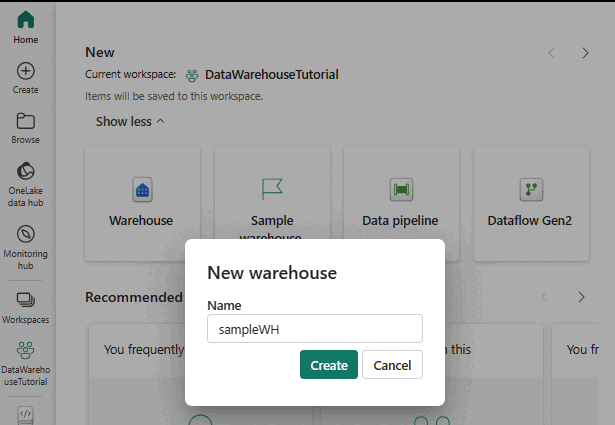Image resolution: width=615 pixels, height=425 pixels.
Task: Show previous Recommended items
Action: [544, 297]
